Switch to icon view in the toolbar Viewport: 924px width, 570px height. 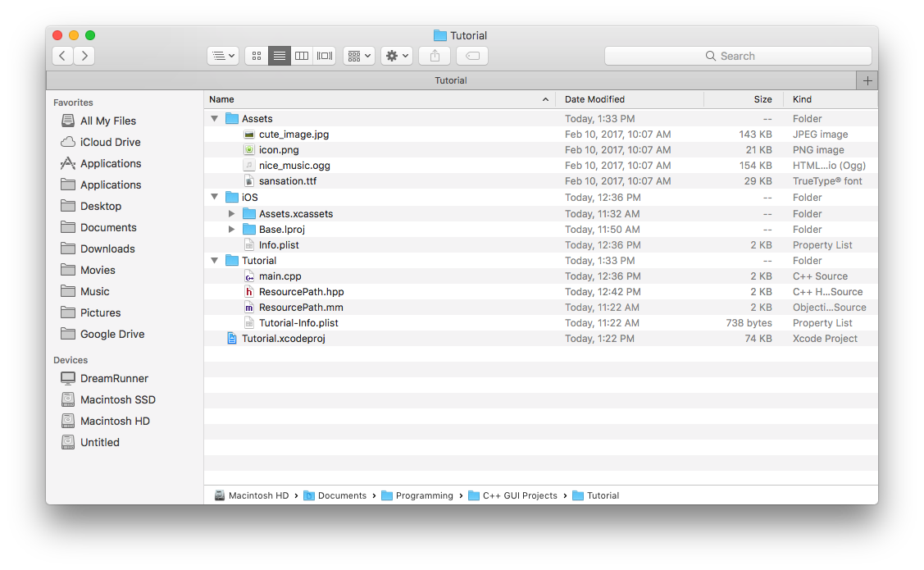pos(256,55)
